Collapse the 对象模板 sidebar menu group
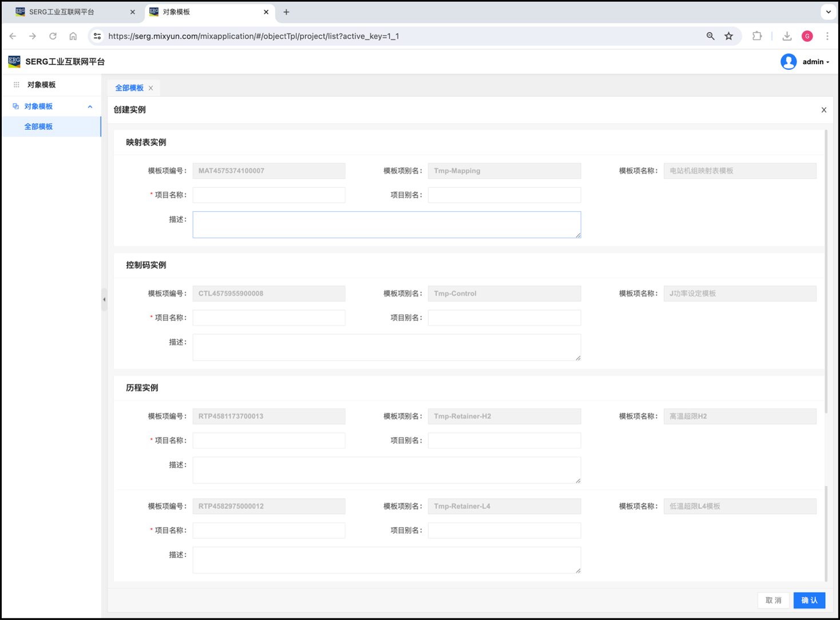 pyautogui.click(x=90, y=106)
